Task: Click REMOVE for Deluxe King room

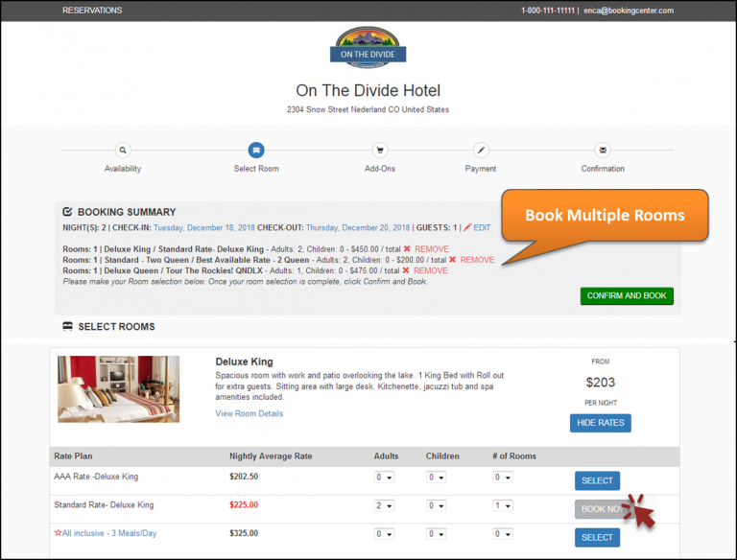Action: [x=432, y=249]
